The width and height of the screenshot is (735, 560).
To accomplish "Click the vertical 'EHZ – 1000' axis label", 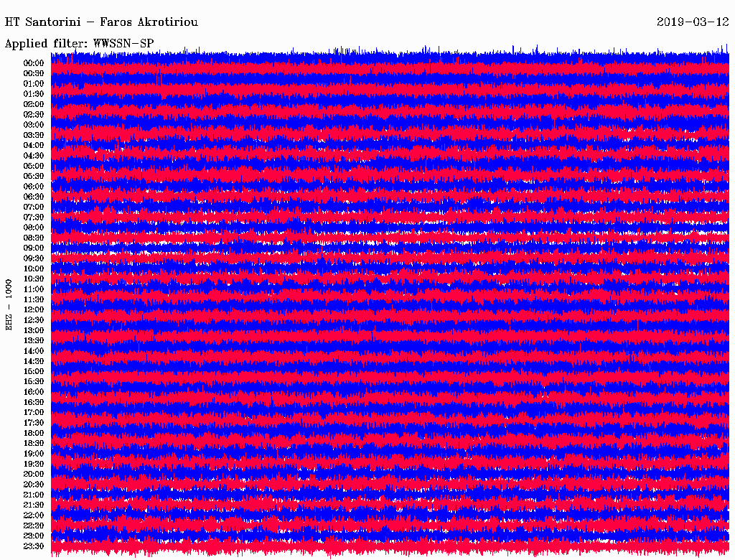I will [x=9, y=305].
